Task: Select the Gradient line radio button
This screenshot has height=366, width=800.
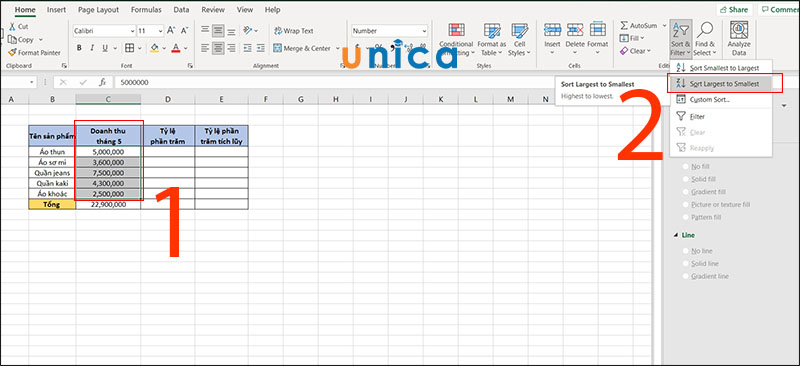Action: tap(686, 277)
